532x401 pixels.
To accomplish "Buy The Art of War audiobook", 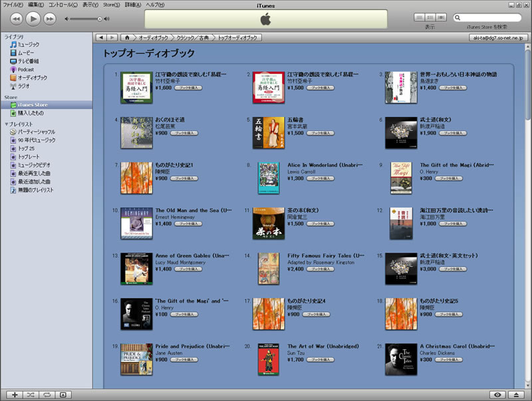I will click(321, 360).
